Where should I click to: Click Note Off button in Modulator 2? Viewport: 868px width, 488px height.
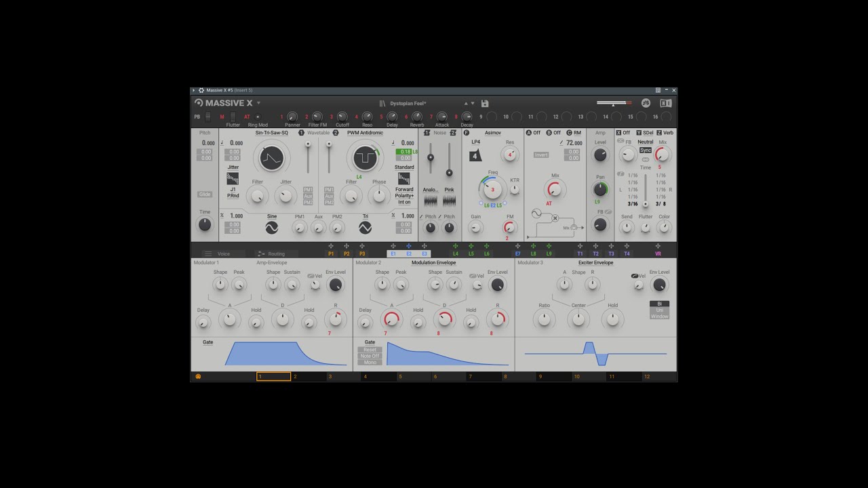(x=370, y=356)
